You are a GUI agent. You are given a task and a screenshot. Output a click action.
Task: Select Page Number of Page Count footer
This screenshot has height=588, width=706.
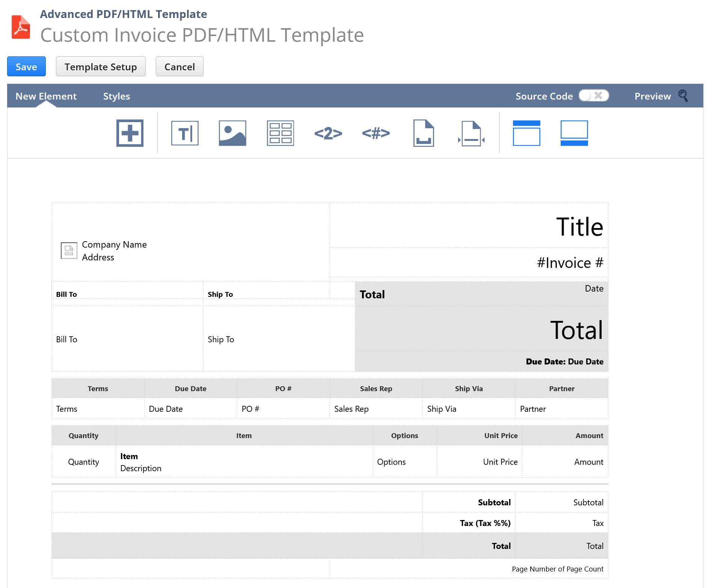tap(558, 569)
